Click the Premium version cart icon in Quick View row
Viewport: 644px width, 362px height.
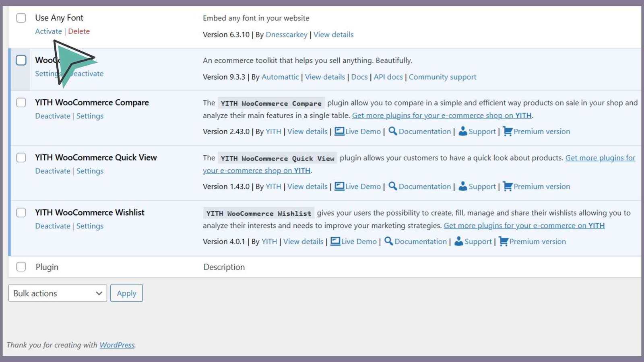pos(508,186)
